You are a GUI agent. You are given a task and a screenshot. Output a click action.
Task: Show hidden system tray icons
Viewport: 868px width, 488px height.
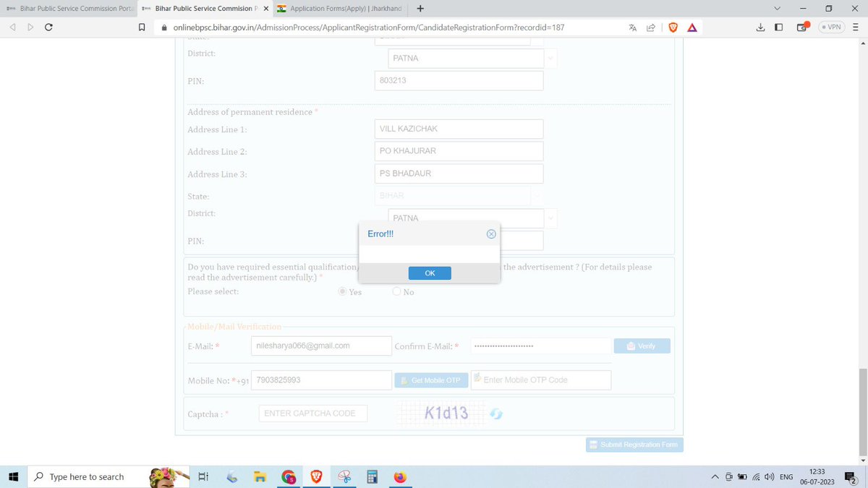[715, 476]
